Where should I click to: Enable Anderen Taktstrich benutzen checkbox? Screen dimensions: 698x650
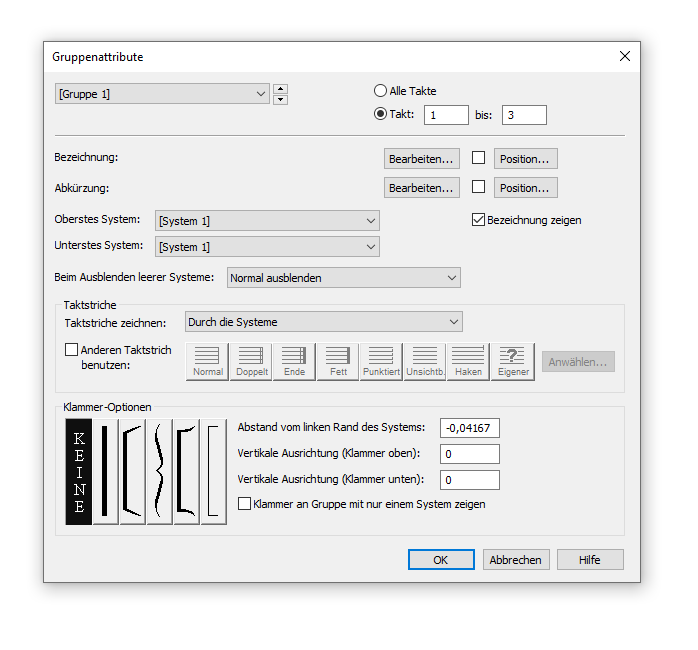(x=71, y=349)
